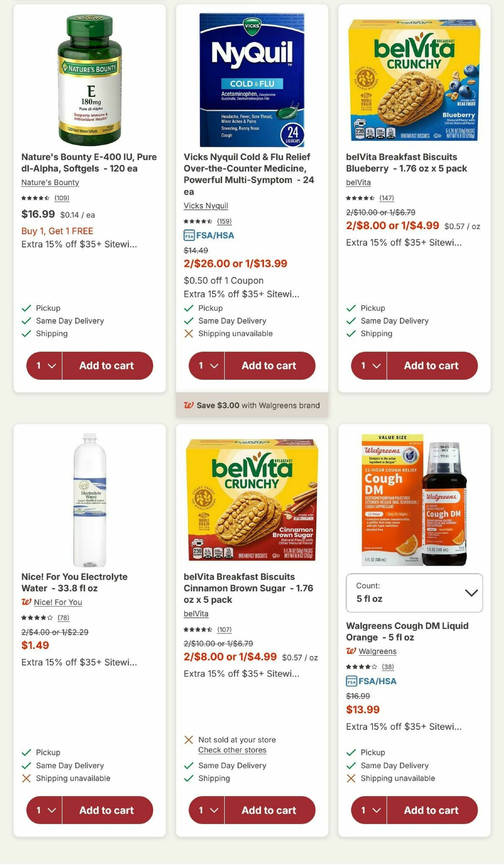Click the (159) reviews link for NyQuil
The image size is (504, 865).
point(225,222)
